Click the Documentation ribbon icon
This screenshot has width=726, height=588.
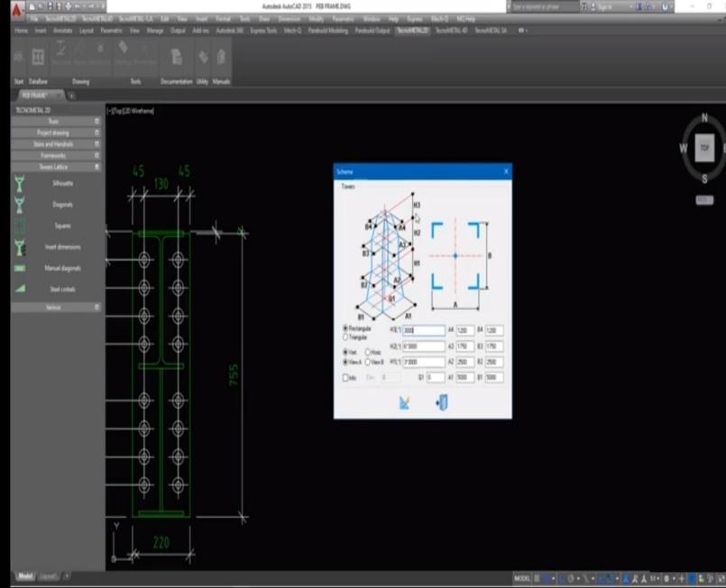(177, 58)
